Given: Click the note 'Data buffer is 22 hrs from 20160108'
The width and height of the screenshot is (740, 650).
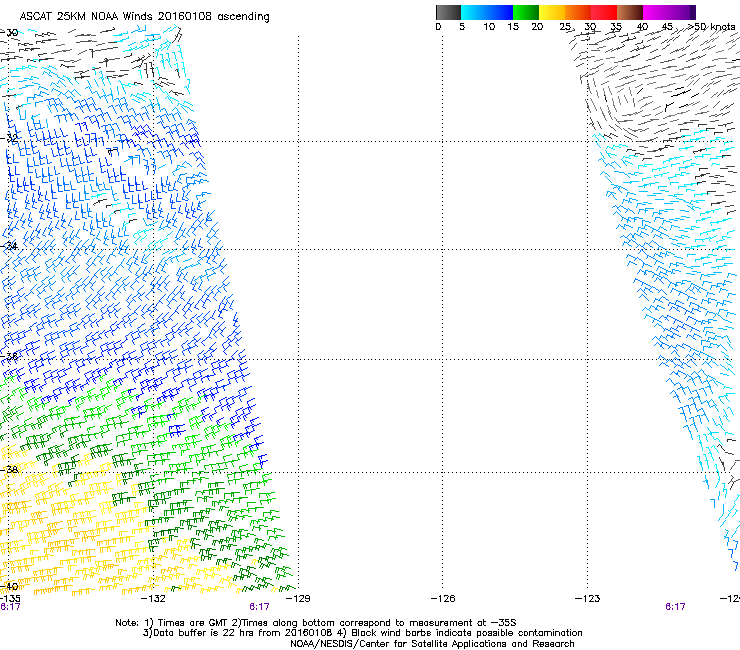Looking at the screenshot, I should coord(243,633).
